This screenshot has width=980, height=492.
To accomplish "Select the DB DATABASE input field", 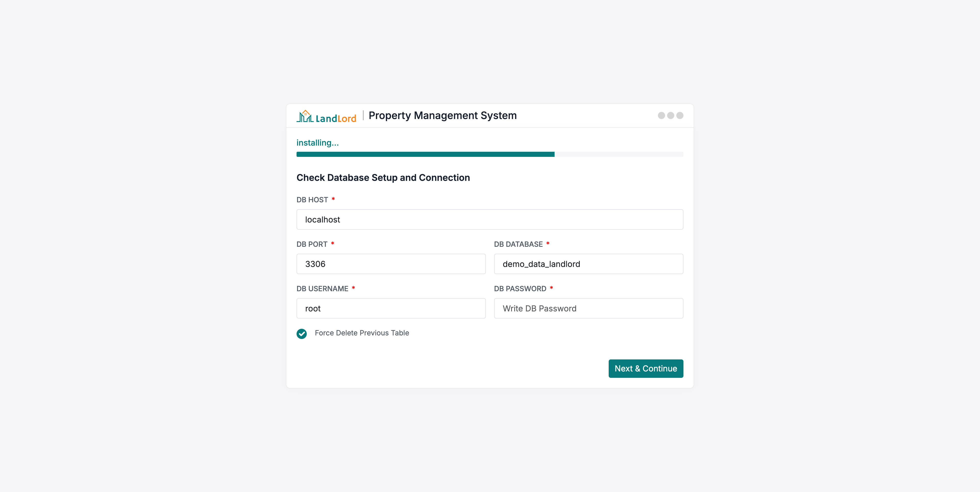I will point(588,264).
